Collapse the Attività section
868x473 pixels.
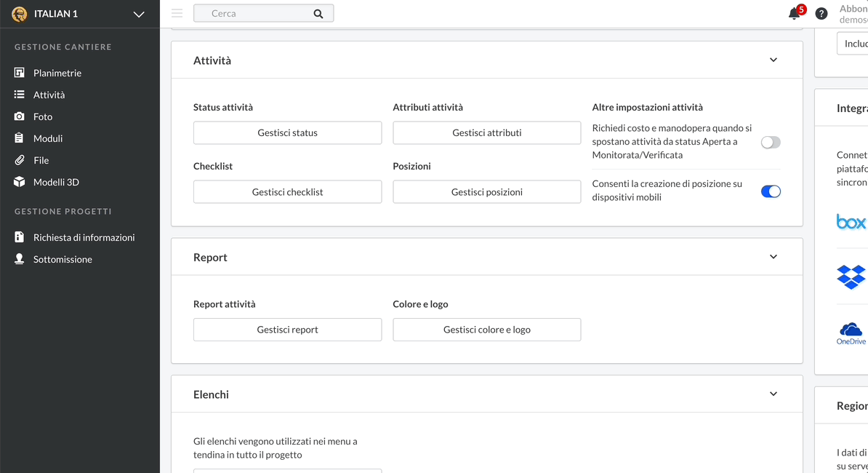point(773,60)
